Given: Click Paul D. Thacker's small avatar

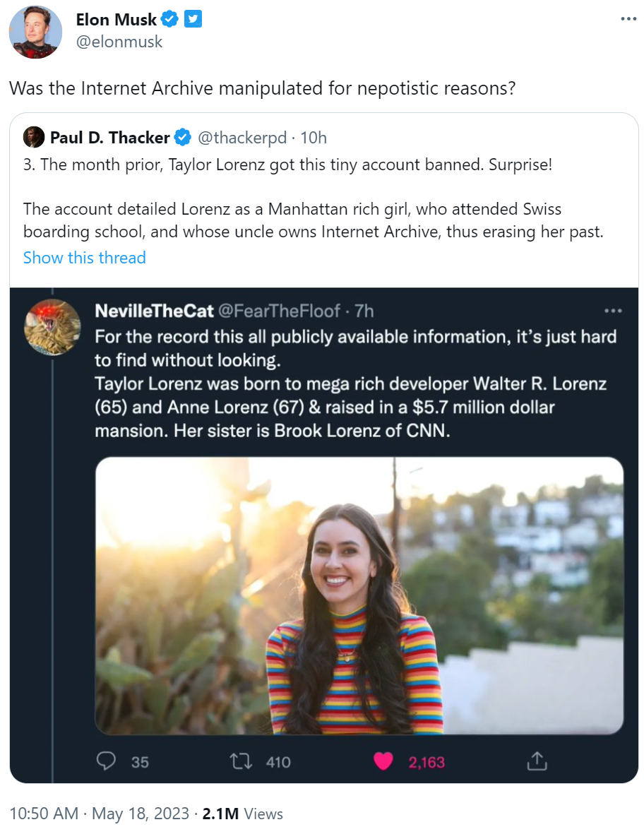Looking at the screenshot, I should [33, 137].
